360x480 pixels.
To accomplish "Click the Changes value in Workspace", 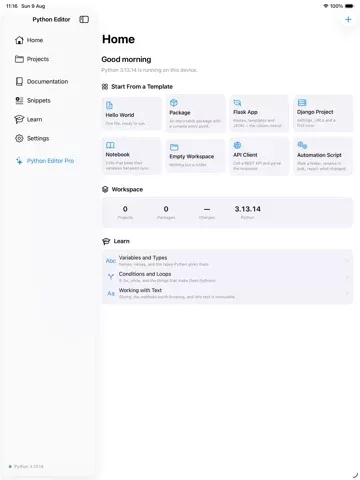I will coord(207,212).
